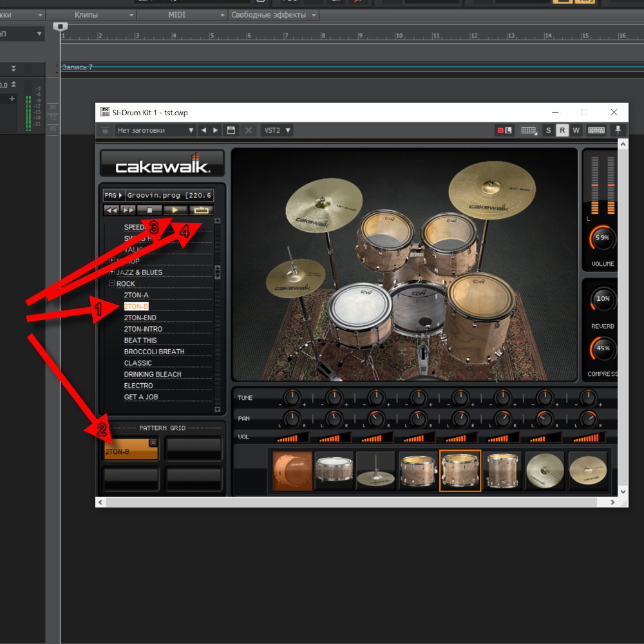Image resolution: width=644 pixels, height=644 pixels.
Task: Click plugin window vertical scrollbar down arrow
Action: click(623, 491)
